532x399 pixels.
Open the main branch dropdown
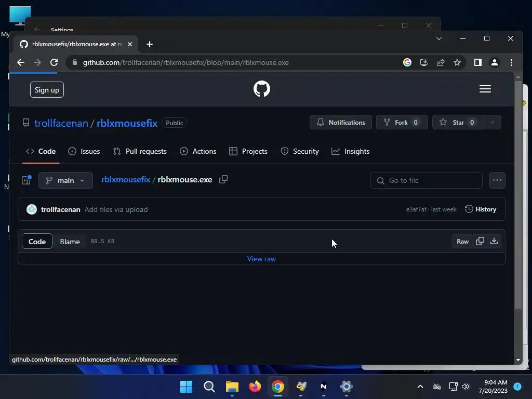click(65, 180)
